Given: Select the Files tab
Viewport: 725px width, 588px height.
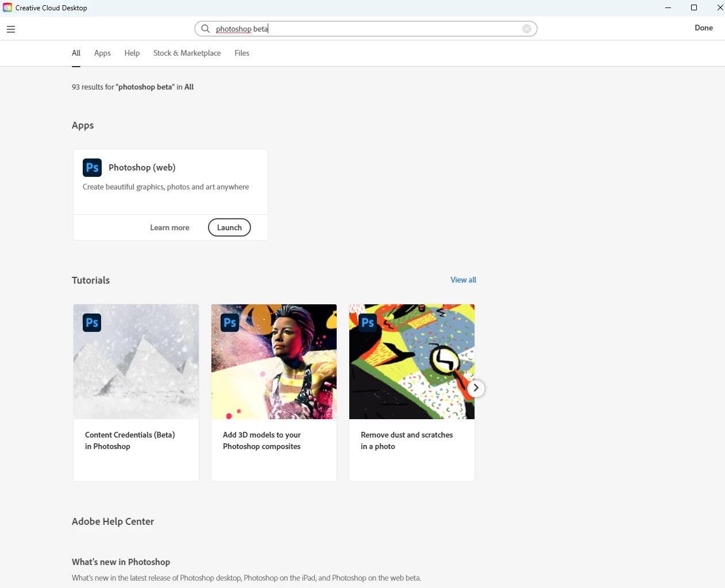Looking at the screenshot, I should (x=242, y=53).
